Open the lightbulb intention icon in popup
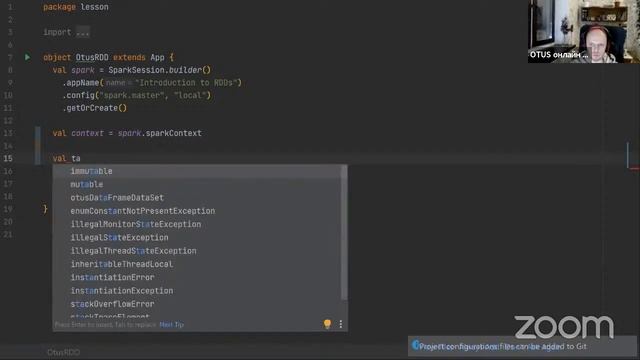Viewport: 640px width, 360px height. coord(327,324)
